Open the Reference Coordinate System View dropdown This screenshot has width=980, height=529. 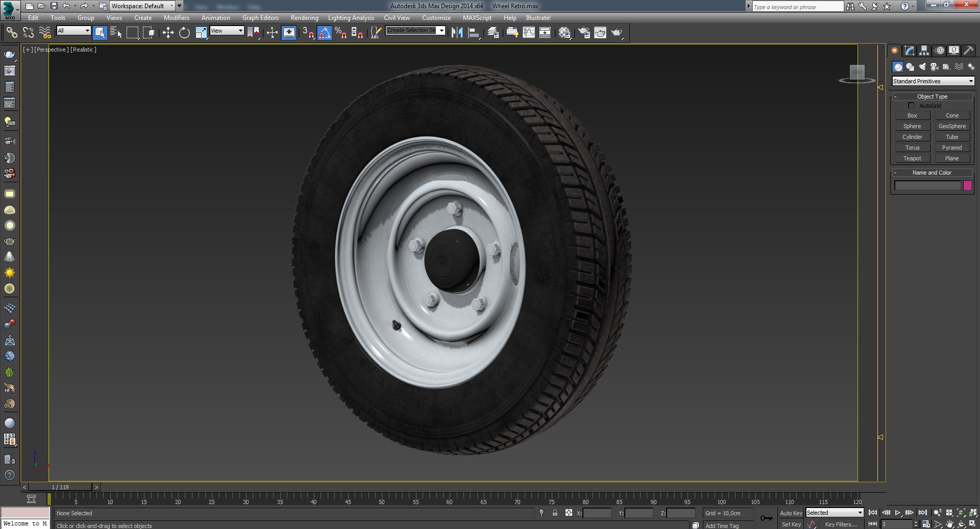point(227,31)
